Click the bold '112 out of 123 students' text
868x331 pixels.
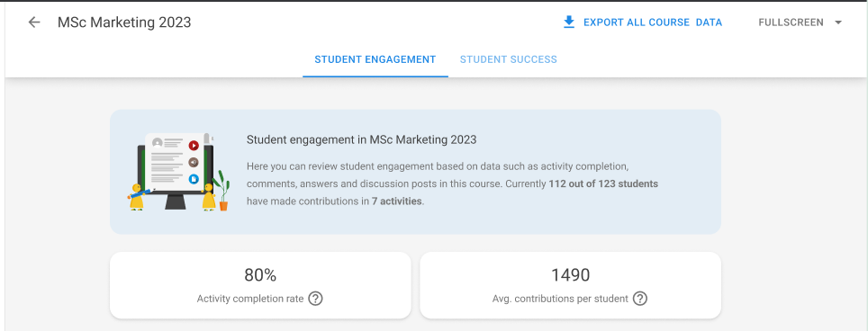pyautogui.click(x=603, y=184)
